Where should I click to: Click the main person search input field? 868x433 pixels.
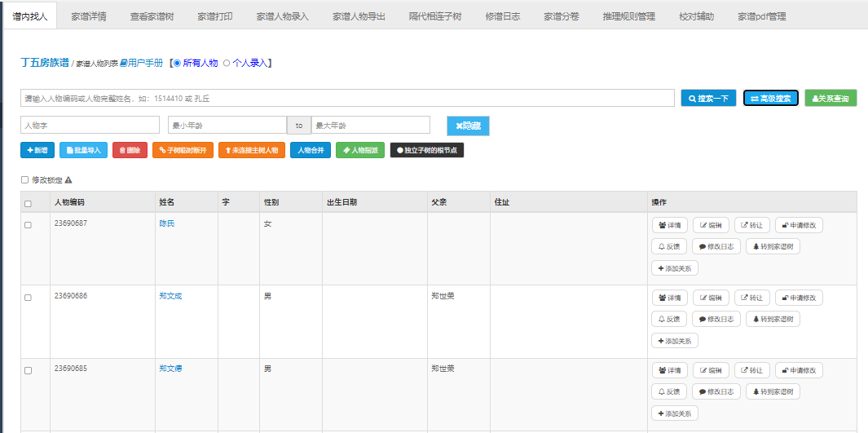click(347, 98)
